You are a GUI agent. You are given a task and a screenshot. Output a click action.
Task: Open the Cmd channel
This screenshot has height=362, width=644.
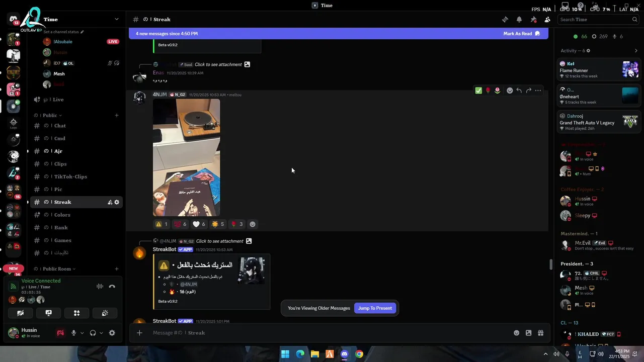tap(75, 138)
